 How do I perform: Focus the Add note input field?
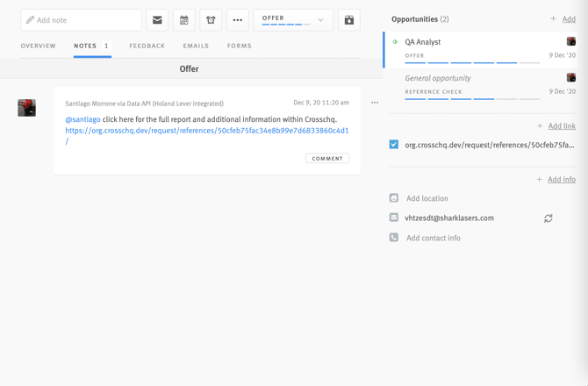81,20
